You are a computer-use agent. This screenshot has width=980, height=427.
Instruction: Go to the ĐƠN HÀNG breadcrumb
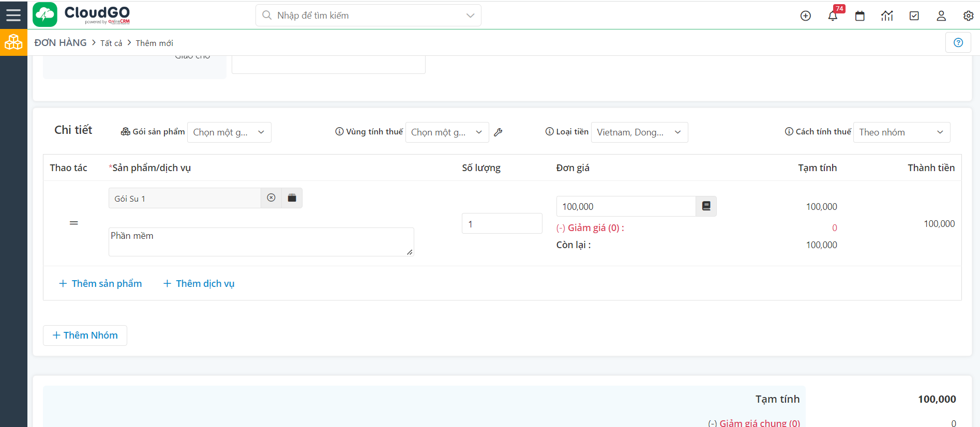click(x=61, y=43)
